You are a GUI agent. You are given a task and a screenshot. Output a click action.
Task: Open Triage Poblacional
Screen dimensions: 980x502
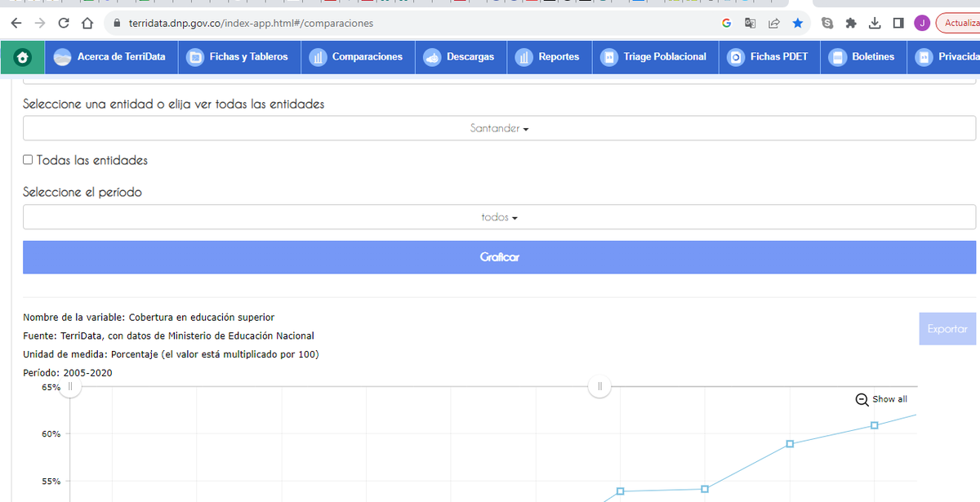pos(655,57)
